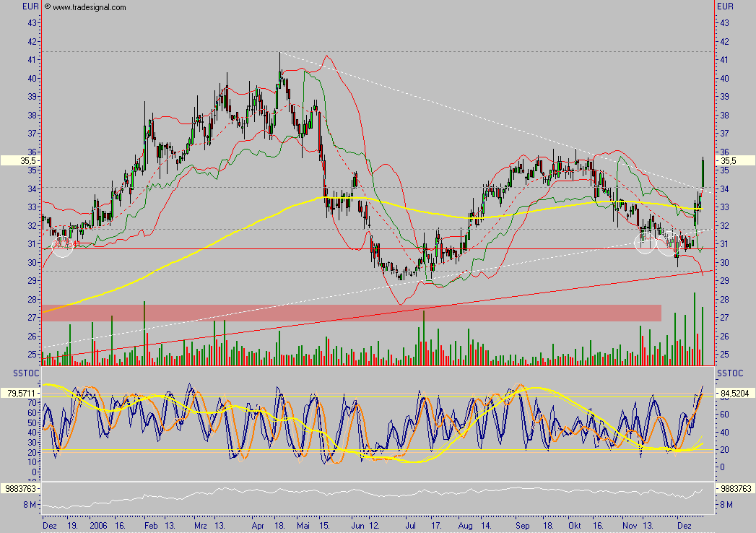The height and width of the screenshot is (533, 756).
Task: Select the Sep date axis label
Action: [x=520, y=528]
